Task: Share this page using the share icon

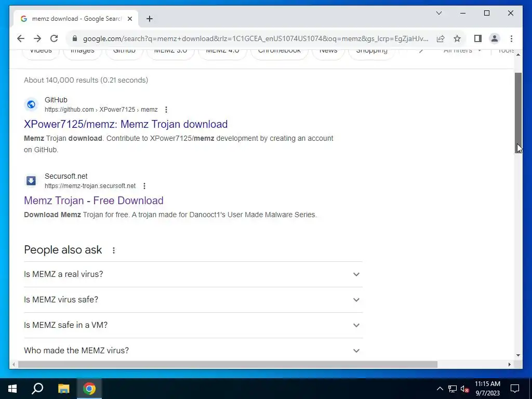Action: (441, 38)
